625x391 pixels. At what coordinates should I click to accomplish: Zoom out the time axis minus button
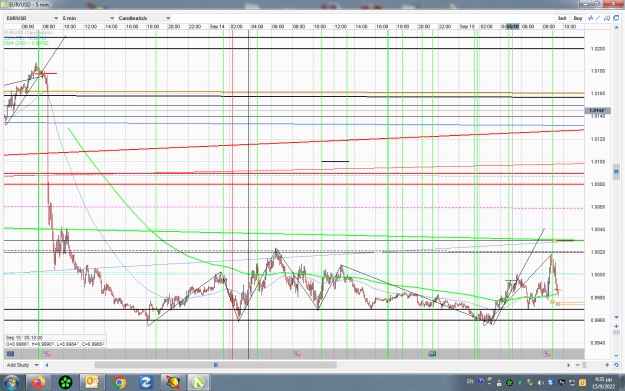tap(578, 365)
